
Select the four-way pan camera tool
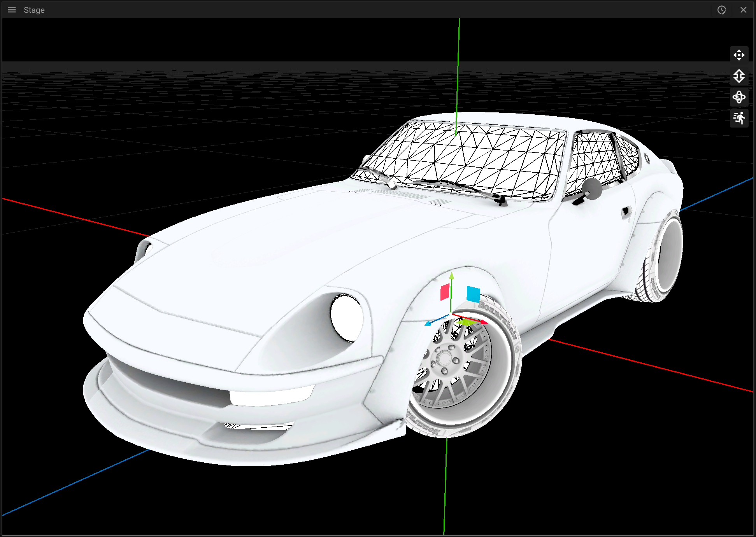coord(739,55)
